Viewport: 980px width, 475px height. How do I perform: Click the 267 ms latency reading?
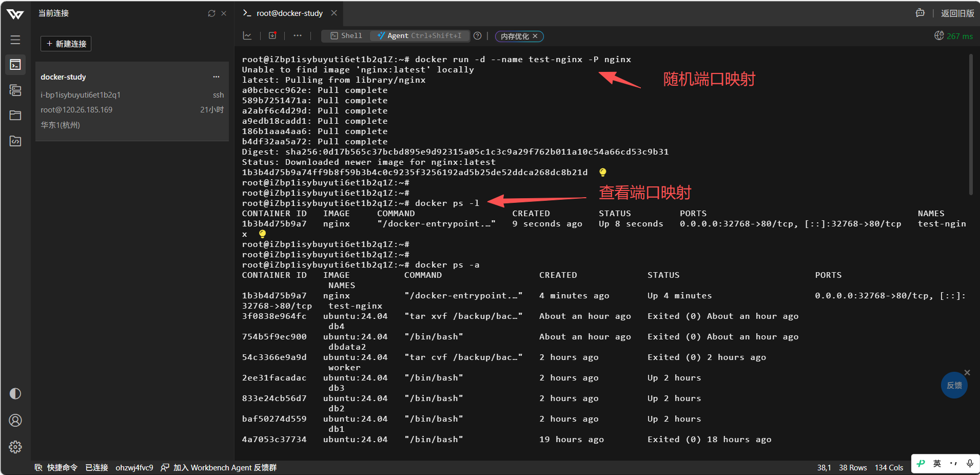[959, 36]
